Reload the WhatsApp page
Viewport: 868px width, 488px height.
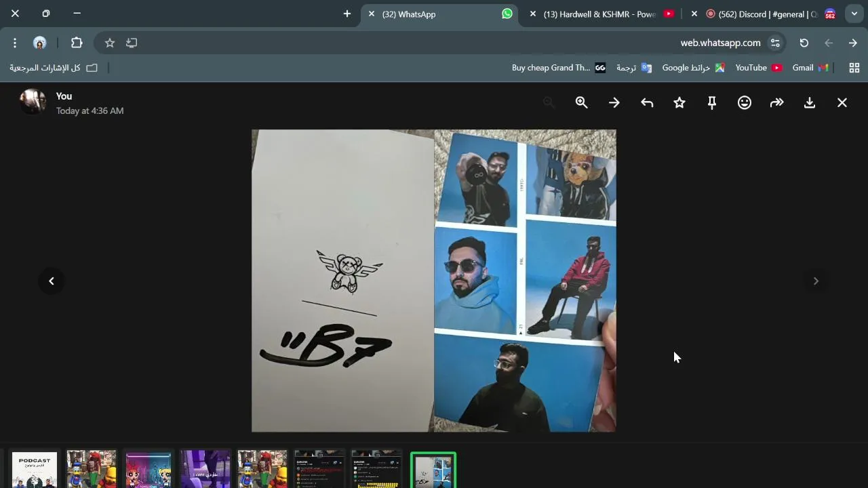point(804,43)
